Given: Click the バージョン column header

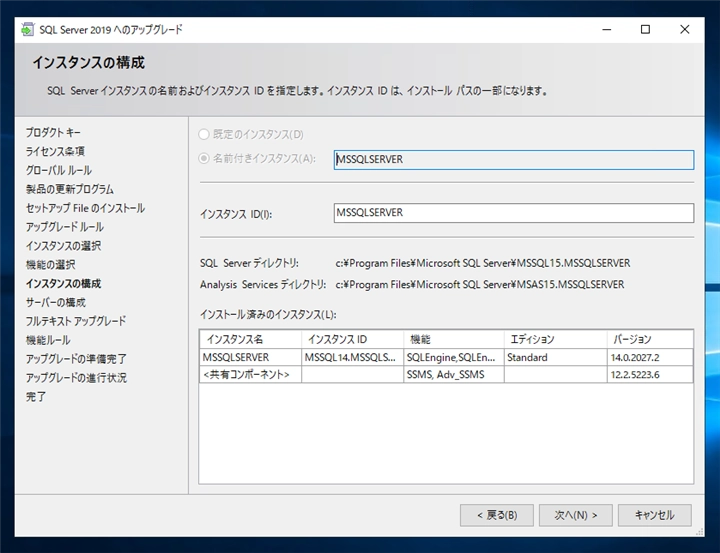Looking at the screenshot, I should pos(650,339).
